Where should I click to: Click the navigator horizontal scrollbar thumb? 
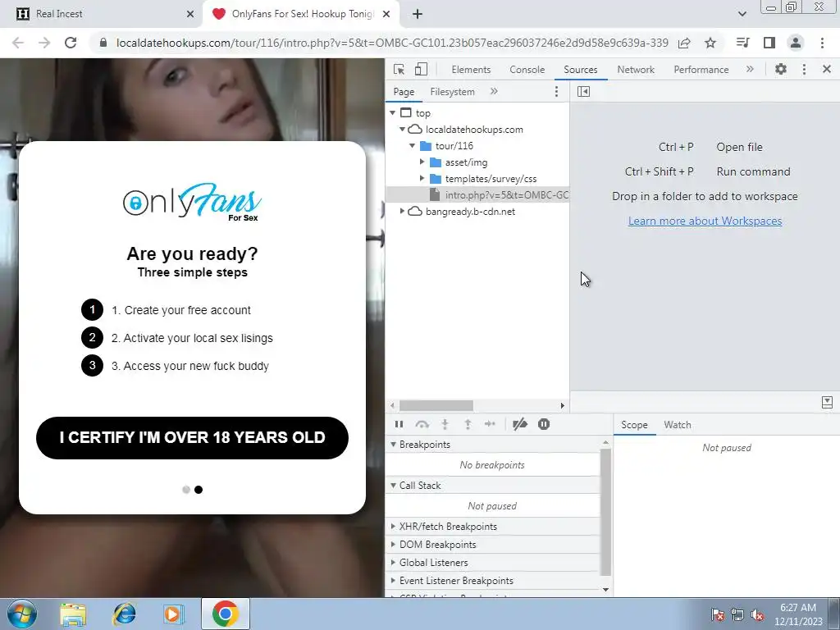point(436,405)
